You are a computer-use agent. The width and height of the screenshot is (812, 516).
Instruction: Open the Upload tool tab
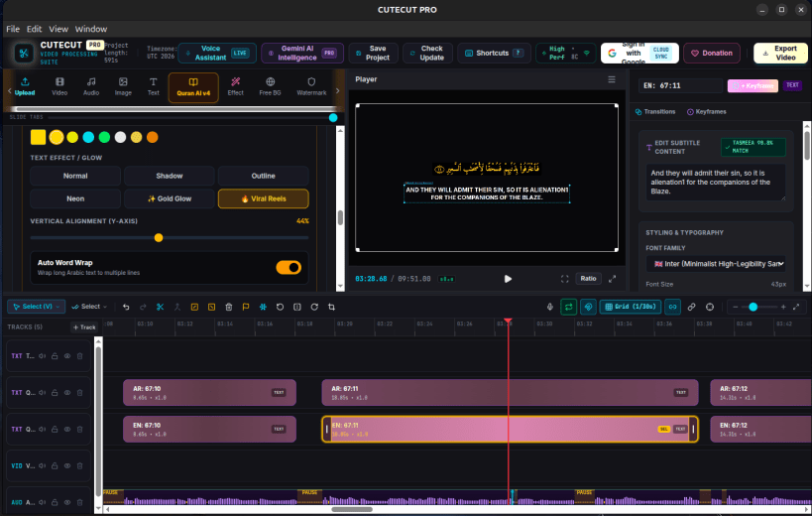coord(25,86)
